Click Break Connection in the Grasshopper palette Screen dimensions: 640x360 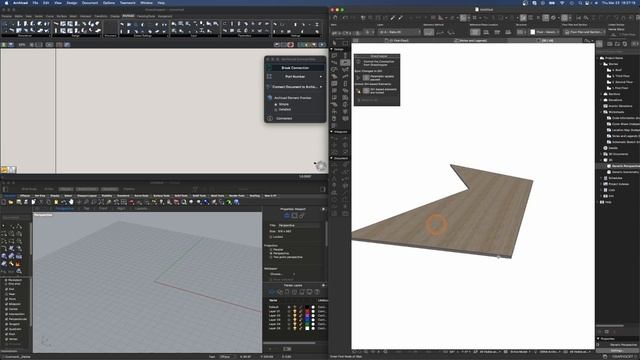[295, 68]
